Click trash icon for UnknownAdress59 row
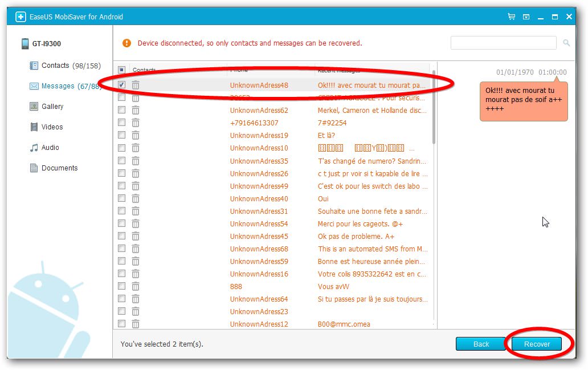The image size is (588, 370). click(x=136, y=261)
